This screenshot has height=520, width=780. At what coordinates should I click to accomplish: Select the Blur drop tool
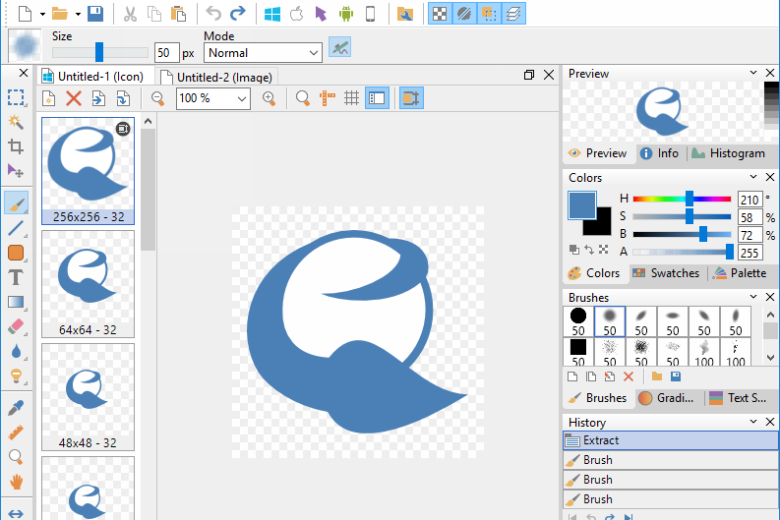pyautogui.click(x=16, y=352)
